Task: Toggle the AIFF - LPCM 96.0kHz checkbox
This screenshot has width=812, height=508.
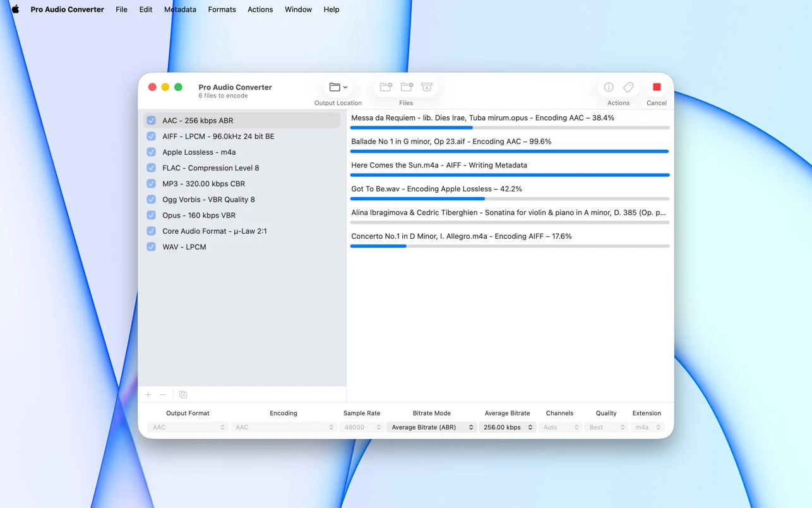Action: pyautogui.click(x=152, y=136)
